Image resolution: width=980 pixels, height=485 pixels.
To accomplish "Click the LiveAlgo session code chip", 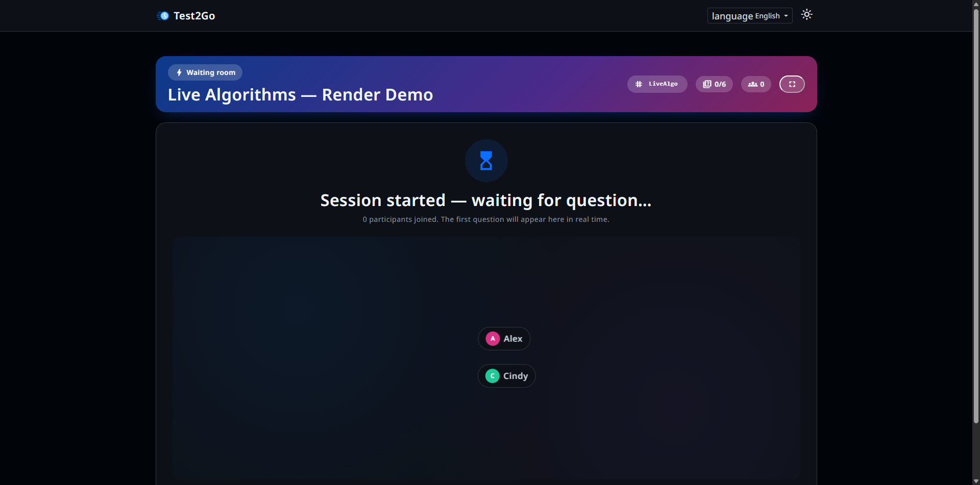I will [657, 84].
